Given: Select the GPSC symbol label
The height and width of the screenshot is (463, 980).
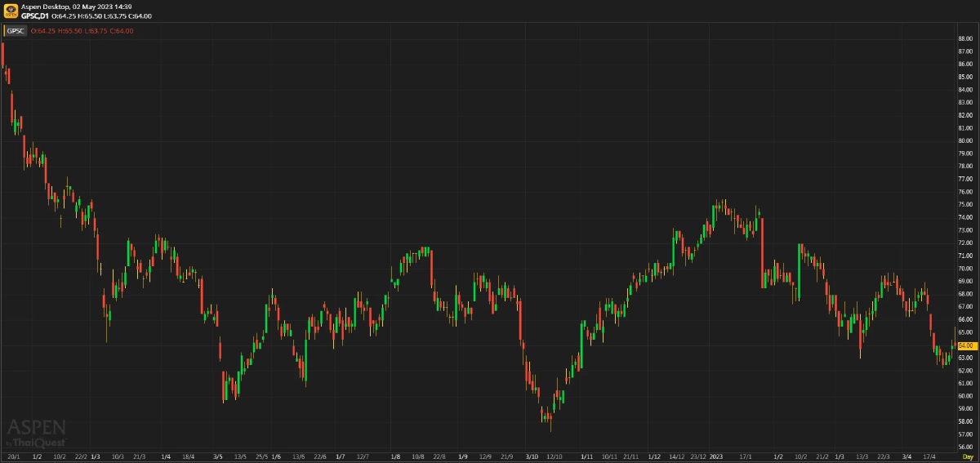Looking at the screenshot, I should coord(16,30).
